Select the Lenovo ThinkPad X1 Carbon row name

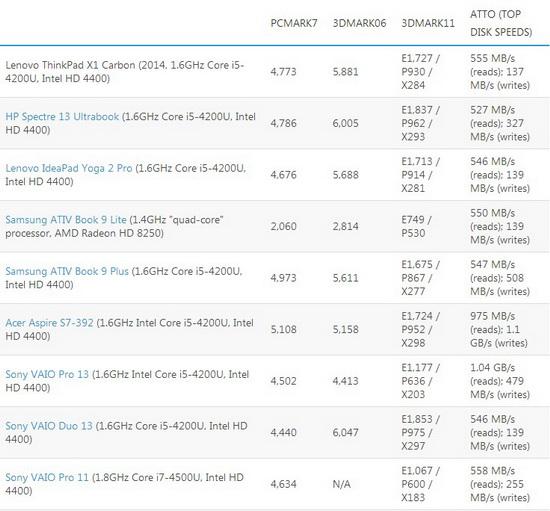pyautogui.click(x=125, y=72)
